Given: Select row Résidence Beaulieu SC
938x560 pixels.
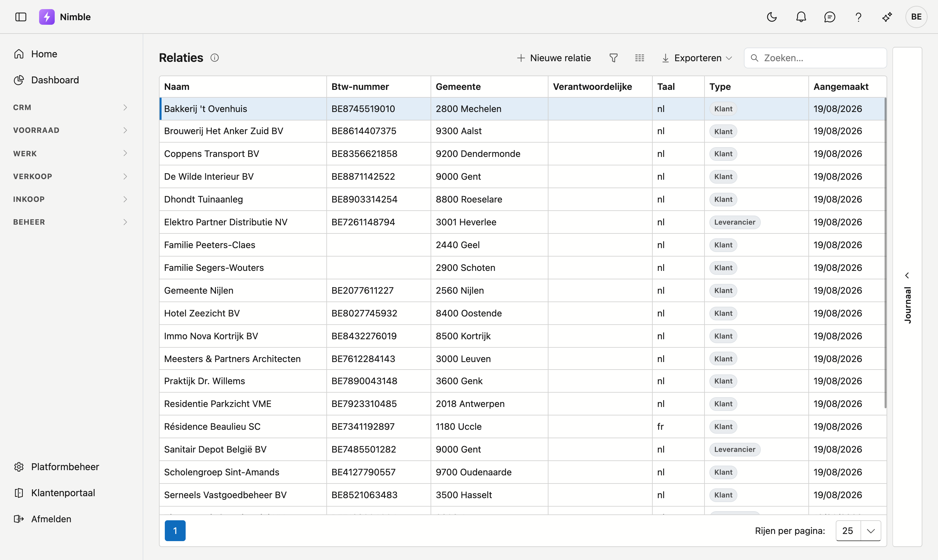Looking at the screenshot, I should tap(523, 427).
